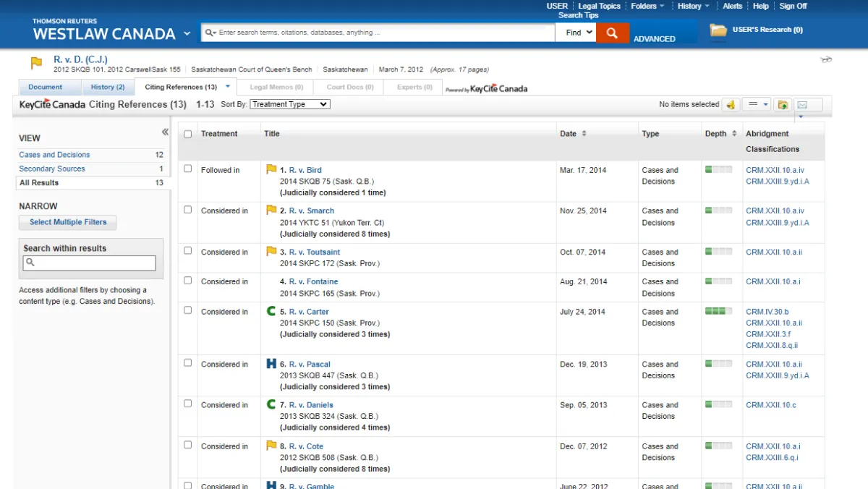
Task: Click the KeyCite Canada logo in tab bar
Action: 486,89
